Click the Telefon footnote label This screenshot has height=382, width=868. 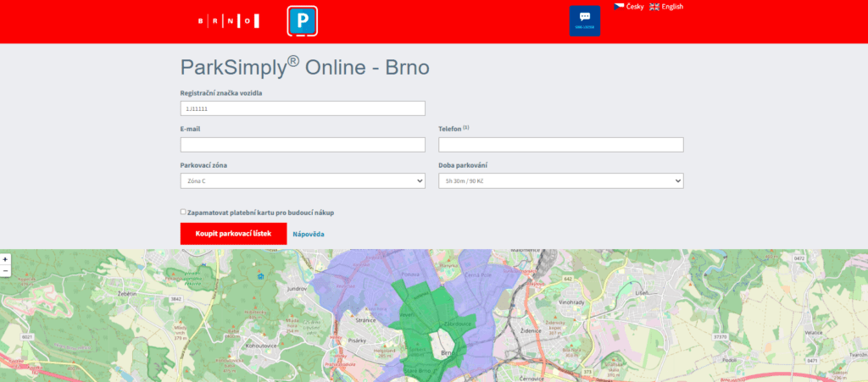(454, 128)
